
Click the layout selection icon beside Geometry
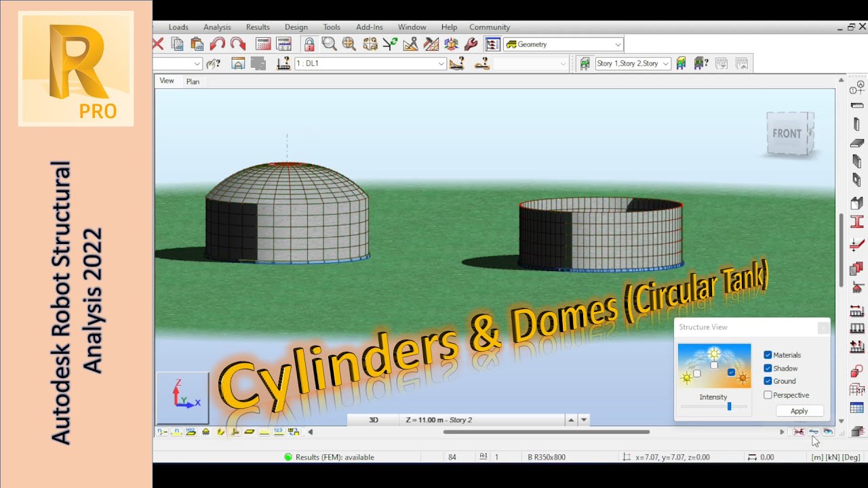(493, 44)
